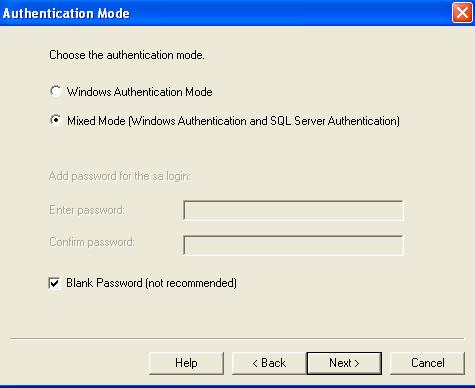Uncheck Blank Password (not recommended) checkbox
475x388 pixels.
(x=54, y=283)
